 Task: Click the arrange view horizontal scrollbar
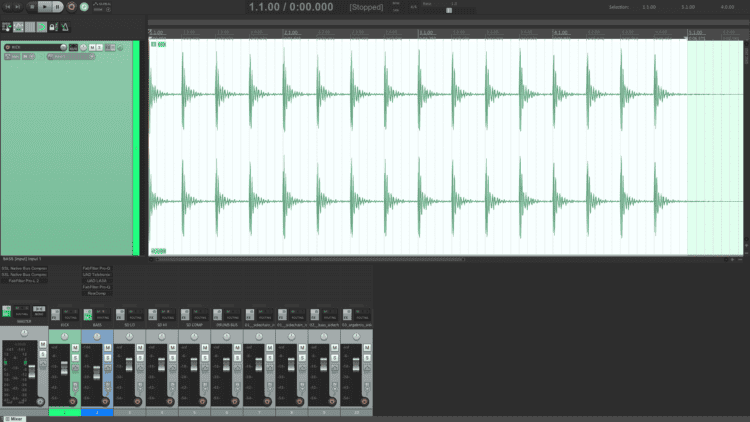coord(311,259)
